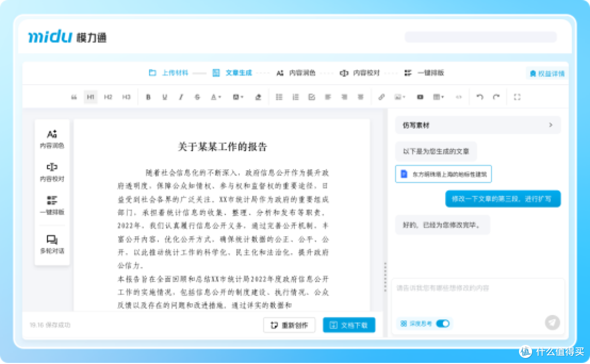
Task: Clear formatting with the eraser icon
Action: coord(258,97)
